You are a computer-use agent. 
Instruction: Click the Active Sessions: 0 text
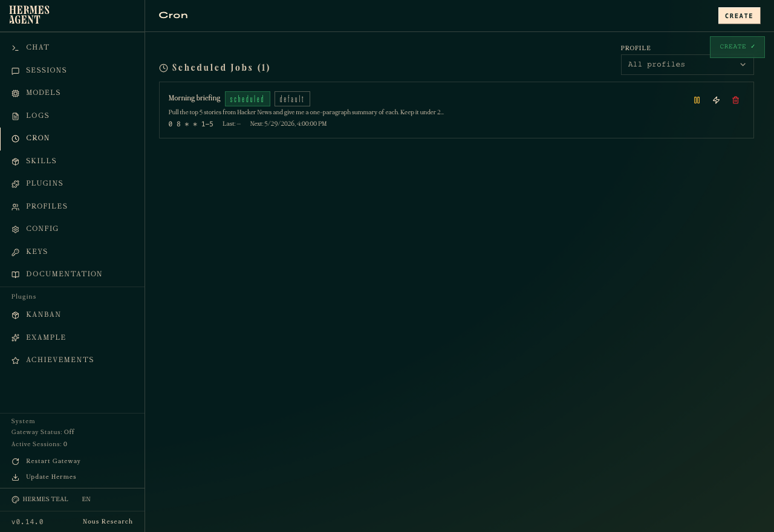[x=39, y=444]
